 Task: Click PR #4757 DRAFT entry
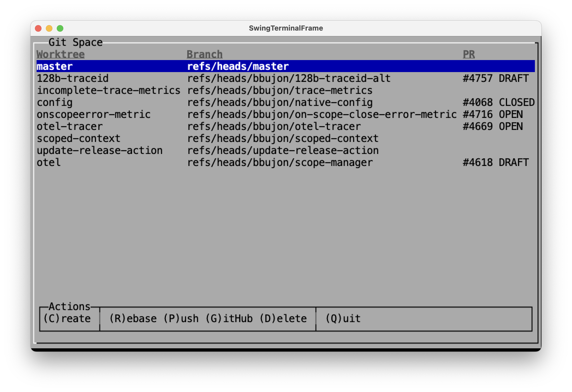496,78
